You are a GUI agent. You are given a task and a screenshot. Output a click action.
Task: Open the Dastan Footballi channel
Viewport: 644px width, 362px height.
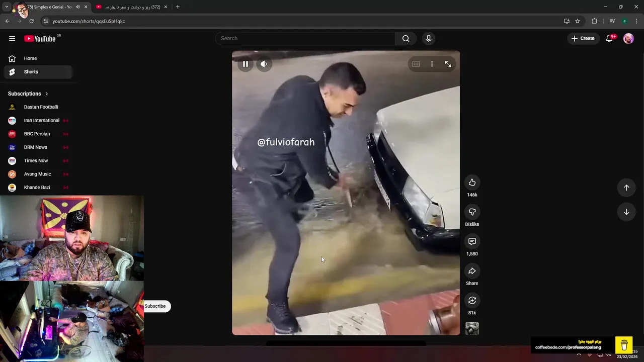click(38, 107)
